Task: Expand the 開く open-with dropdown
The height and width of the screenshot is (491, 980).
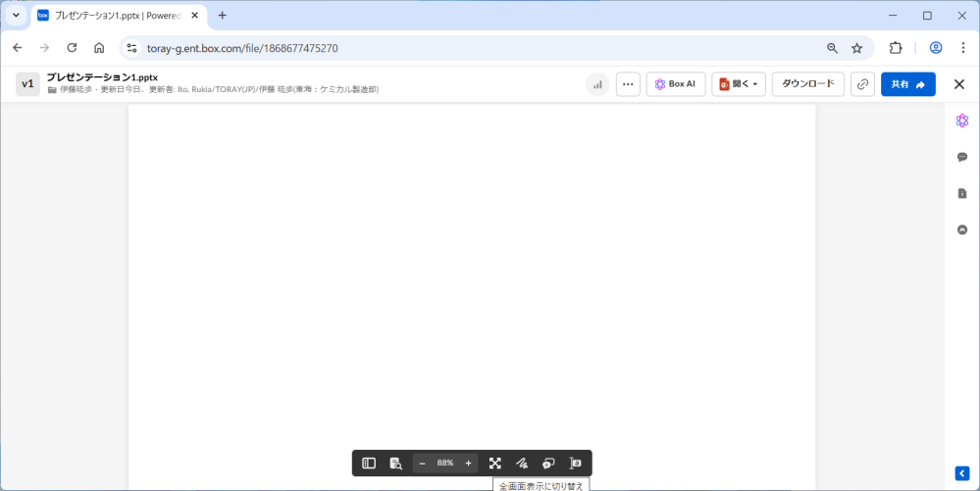Action: 739,84
